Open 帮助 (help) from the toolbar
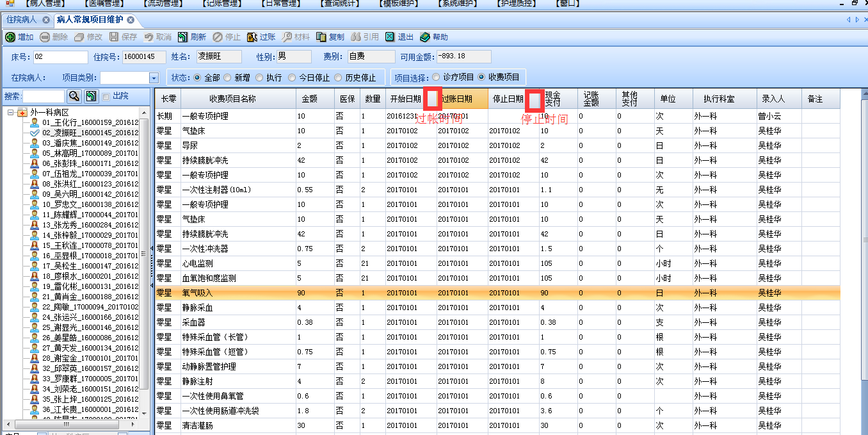868x435 pixels. pos(433,37)
